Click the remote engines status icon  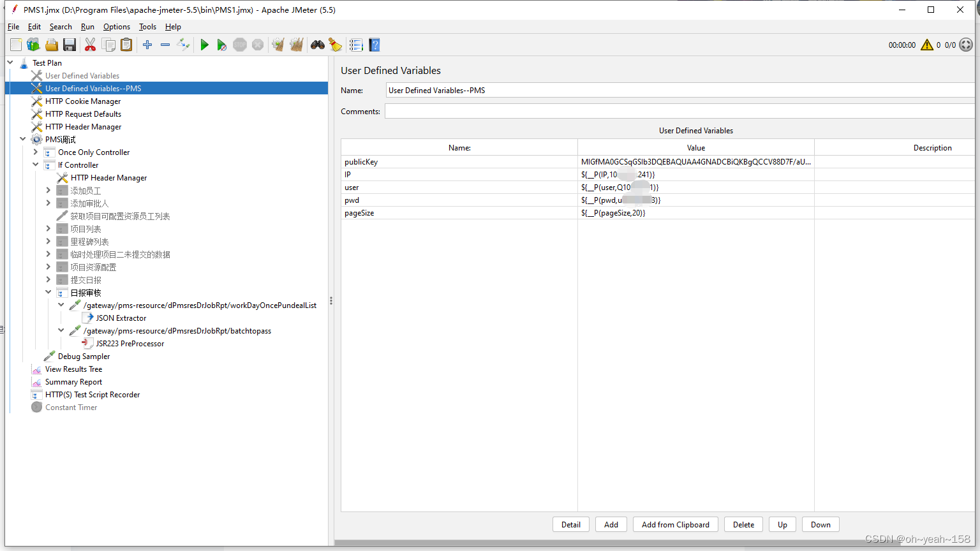click(966, 45)
